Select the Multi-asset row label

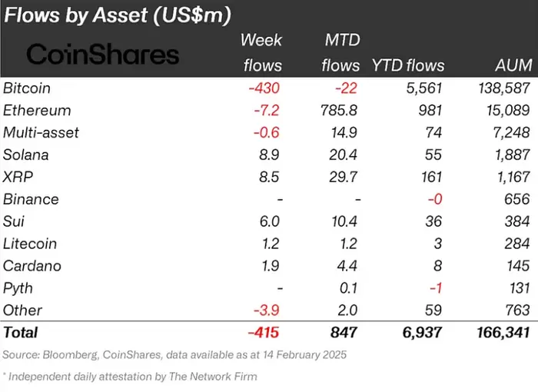pyautogui.click(x=41, y=132)
